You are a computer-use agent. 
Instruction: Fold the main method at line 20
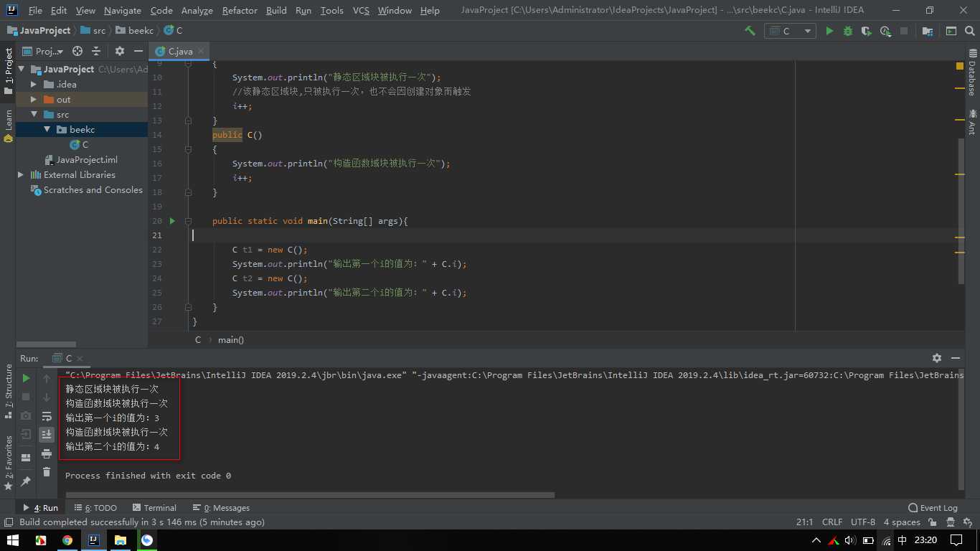click(188, 221)
